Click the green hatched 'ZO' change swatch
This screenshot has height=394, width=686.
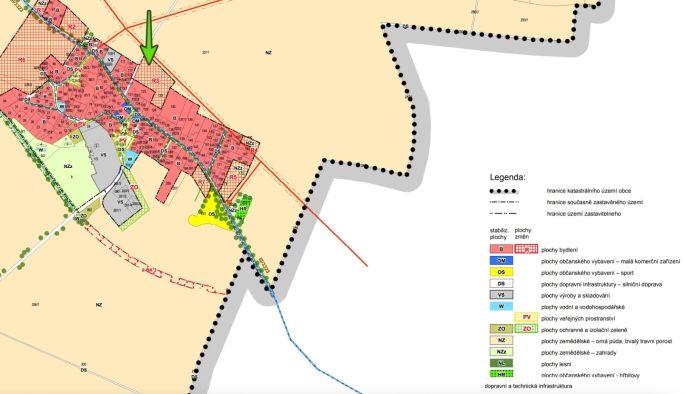[526, 329]
